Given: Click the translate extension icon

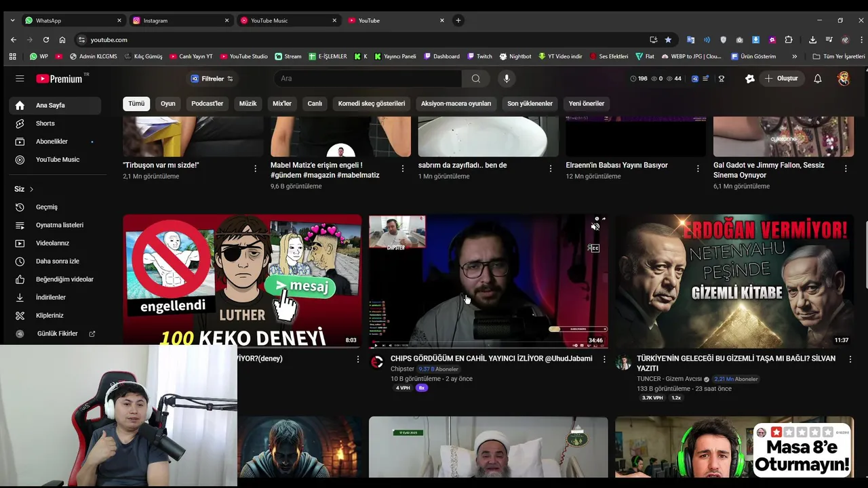Looking at the screenshot, I should (x=690, y=40).
